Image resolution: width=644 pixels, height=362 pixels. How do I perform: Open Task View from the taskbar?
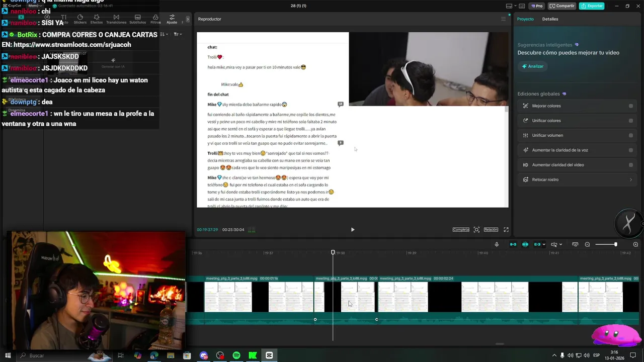coord(121,355)
